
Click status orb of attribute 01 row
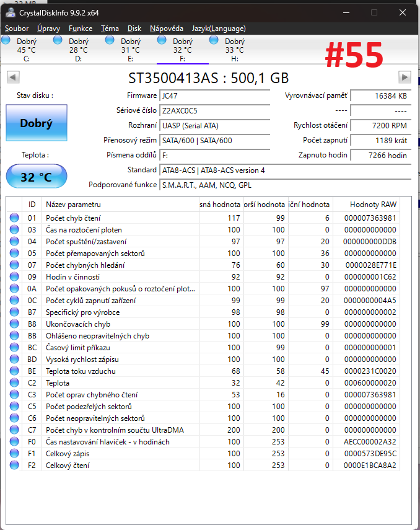point(14,218)
